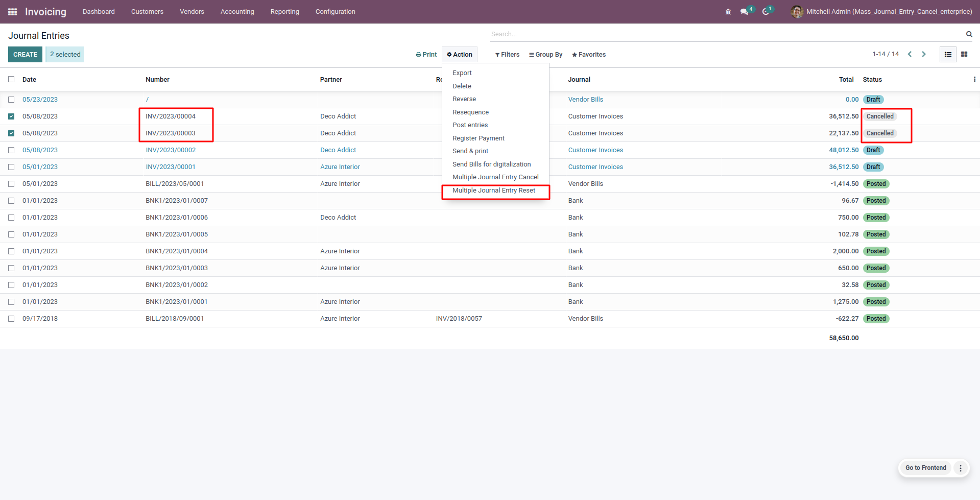The width and height of the screenshot is (980, 500).
Task: Click the INV/2018/0057 reference cell
Action: pyautogui.click(x=459, y=319)
